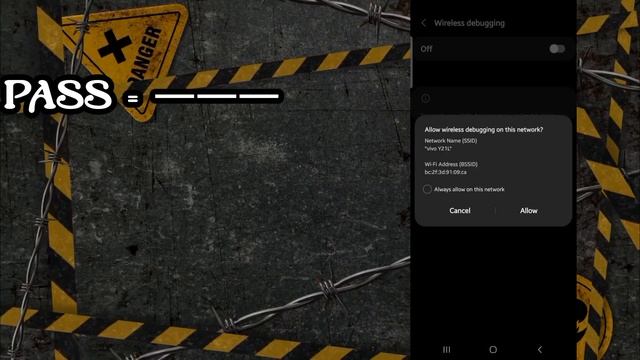Select the BSSID address value bc:2f:3d:91:09:ca
Viewport: 640px width, 360px height.
point(445,172)
